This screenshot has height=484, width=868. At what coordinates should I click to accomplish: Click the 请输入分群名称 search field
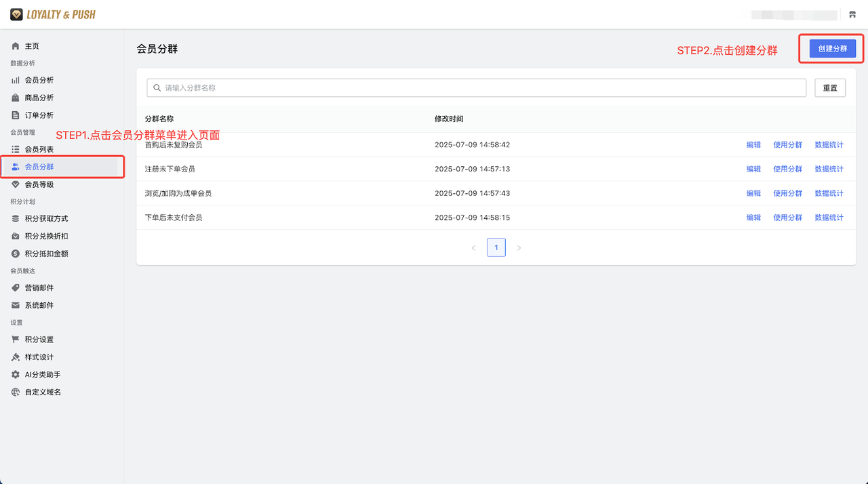(476, 87)
